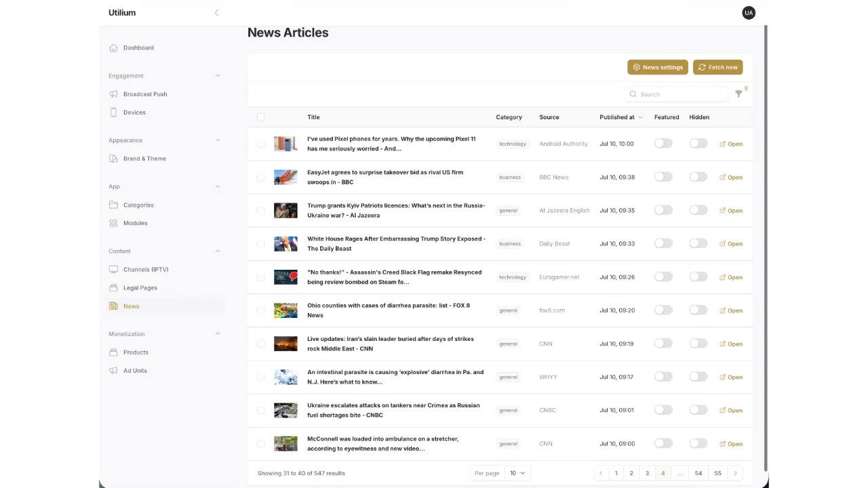Check the select-all checkbox in table header

(261, 117)
